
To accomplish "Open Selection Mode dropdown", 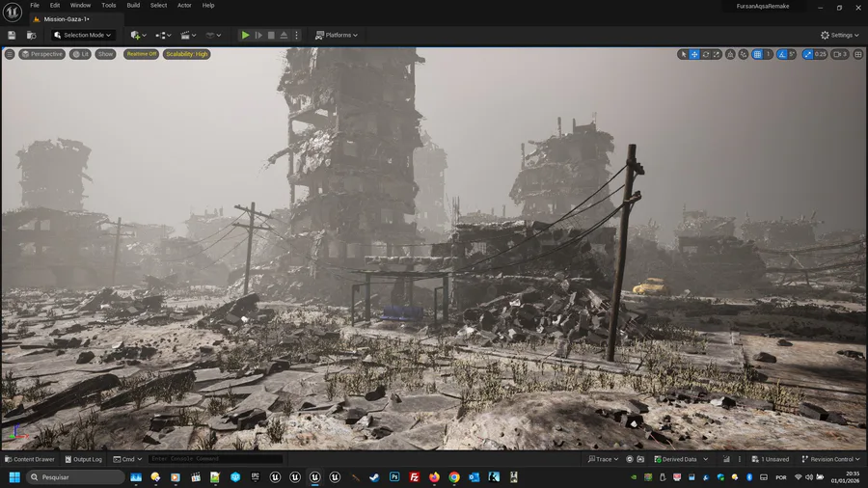I will (83, 35).
